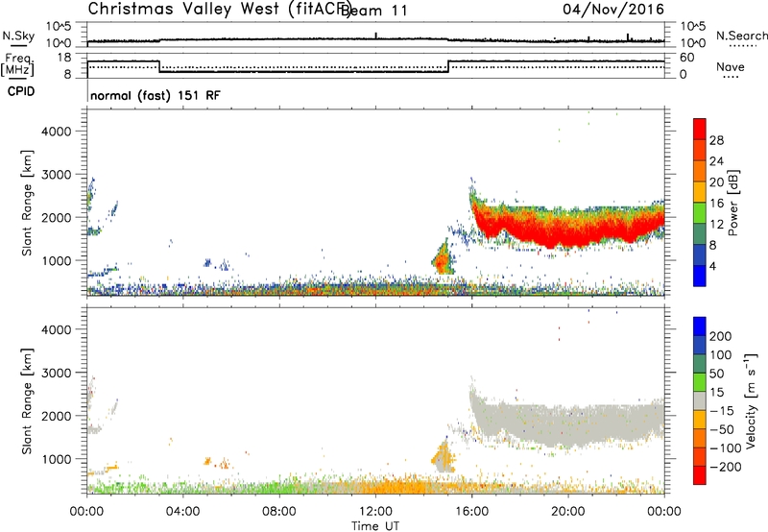768x532 pixels.
Task: Click the Power [dB] colorbar label
Action: coord(732,203)
